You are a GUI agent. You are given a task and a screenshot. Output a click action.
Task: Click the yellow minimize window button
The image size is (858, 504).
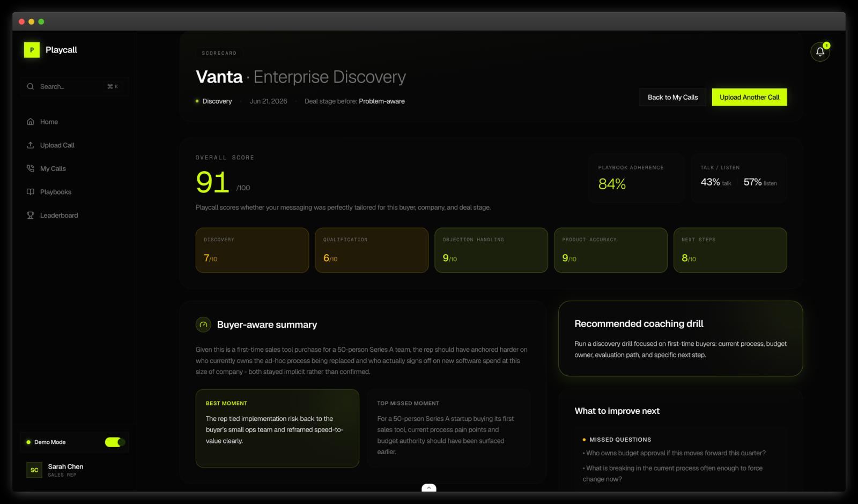click(31, 21)
